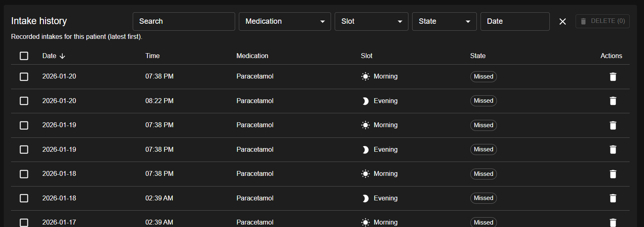This screenshot has height=227, width=644.
Task: Click the Time column header
Action: tap(152, 56)
